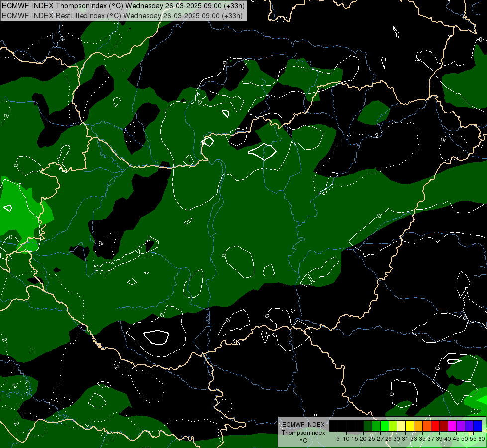Viewport: 487px width, 448px height.
Task: Click the legend value '37'
Action: [431, 439]
